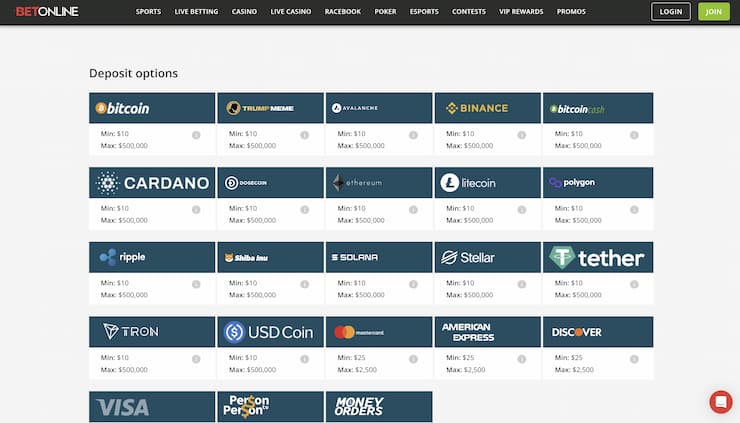Show info icon under Solana
Image resolution: width=740 pixels, height=423 pixels.
[x=413, y=284]
